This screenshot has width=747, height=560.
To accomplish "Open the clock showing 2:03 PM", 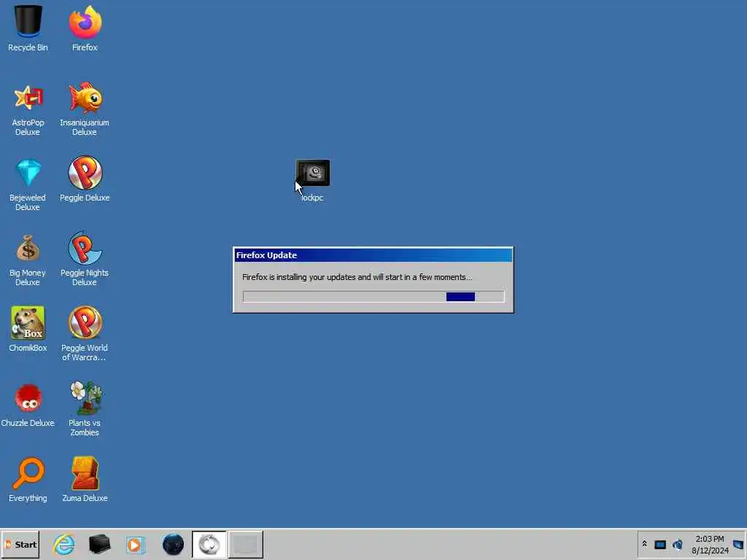I will 710,545.
